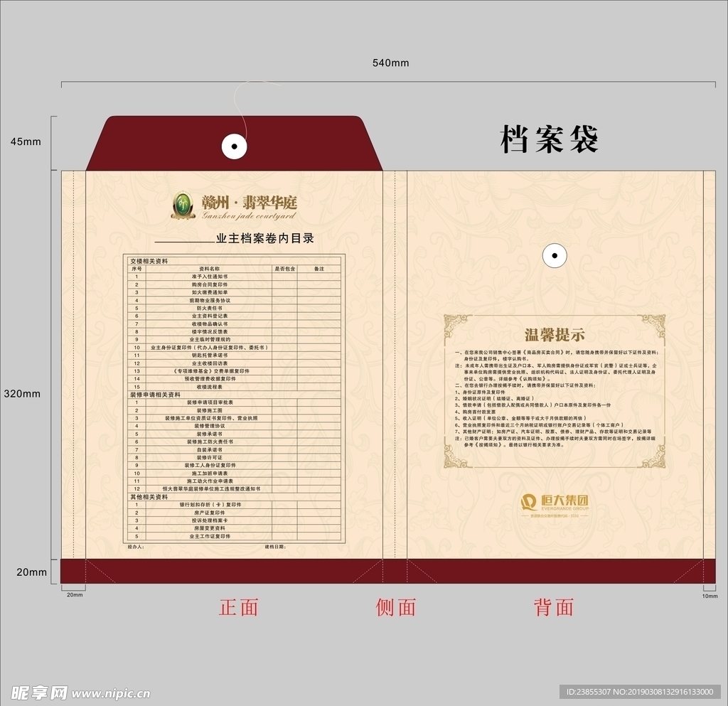Viewport: 728px width, 706px height.
Task: Click the 温馨提示 heading
Action: coord(555,335)
